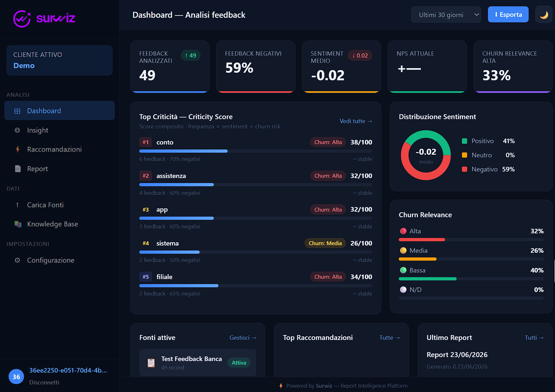Click Disconnetti to log out

point(44,382)
